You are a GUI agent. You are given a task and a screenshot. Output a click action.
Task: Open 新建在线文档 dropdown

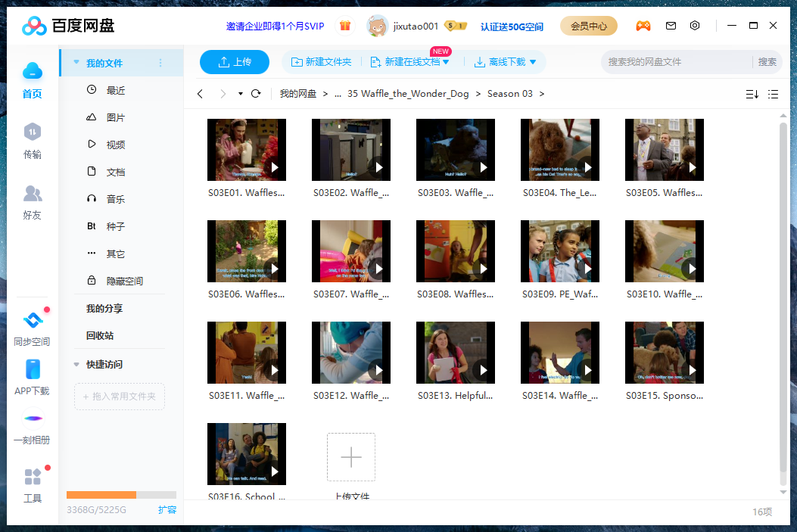(446, 62)
